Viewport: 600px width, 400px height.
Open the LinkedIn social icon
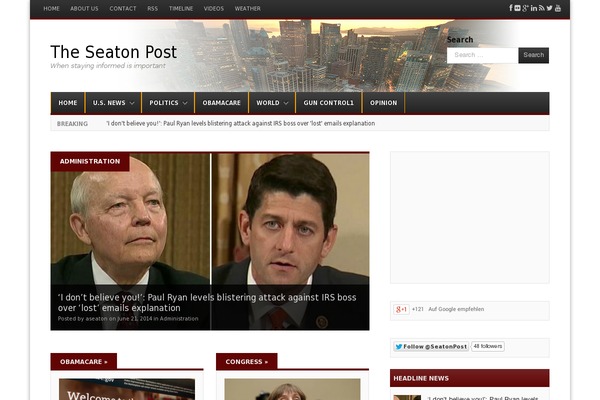[x=534, y=8]
